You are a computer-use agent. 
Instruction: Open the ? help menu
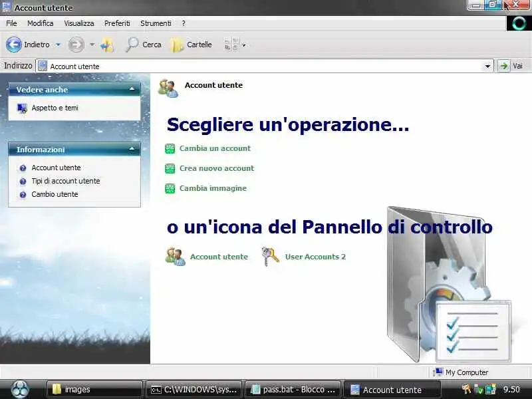pos(184,23)
